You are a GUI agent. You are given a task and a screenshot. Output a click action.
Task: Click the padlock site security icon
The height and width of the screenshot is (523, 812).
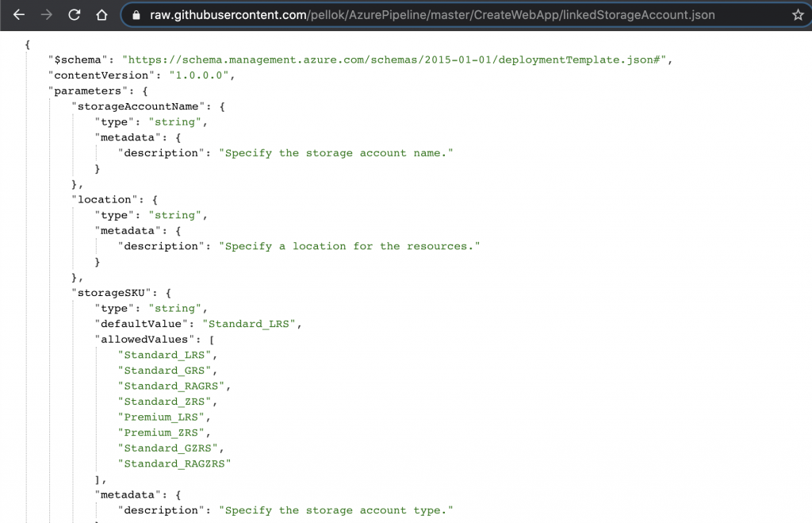coord(136,15)
